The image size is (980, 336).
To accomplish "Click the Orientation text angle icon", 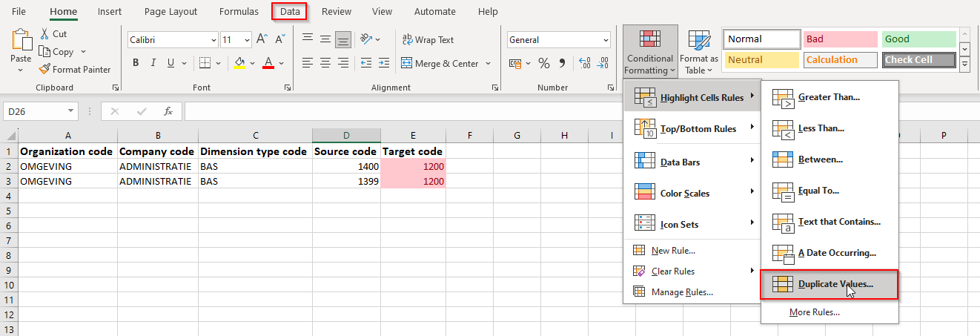I will click(x=366, y=39).
